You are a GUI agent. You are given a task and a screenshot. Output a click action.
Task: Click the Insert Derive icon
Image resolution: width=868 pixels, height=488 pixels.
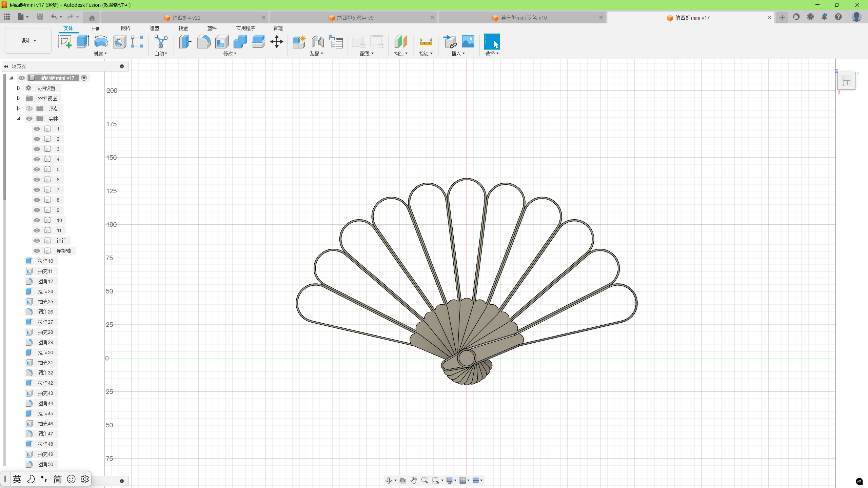coord(450,42)
